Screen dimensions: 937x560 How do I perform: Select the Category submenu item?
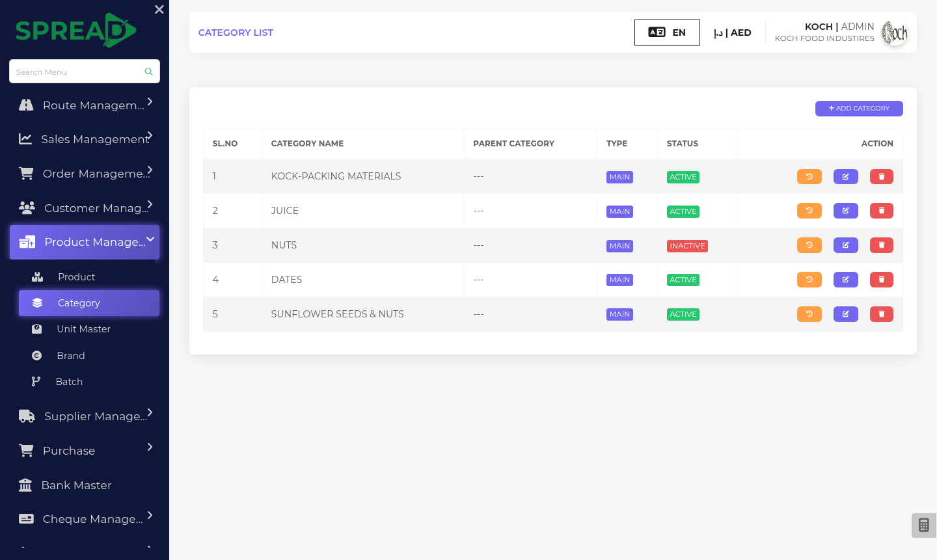tap(89, 303)
